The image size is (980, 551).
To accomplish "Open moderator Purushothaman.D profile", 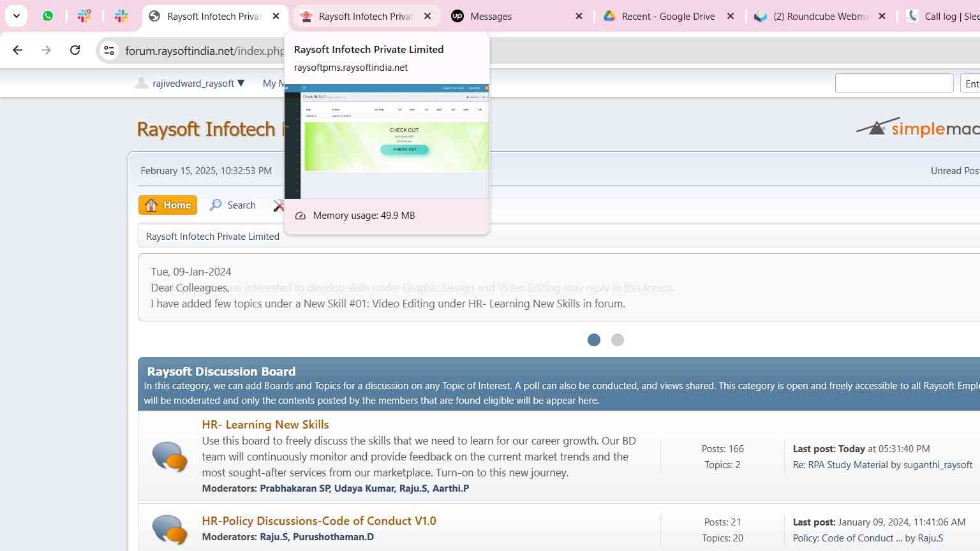I will (333, 537).
